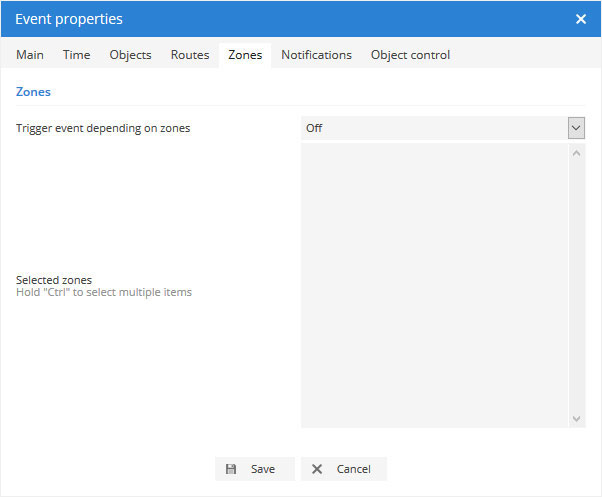Click the floppy disk Save icon
This screenshot has width=602, height=497.
[231, 469]
